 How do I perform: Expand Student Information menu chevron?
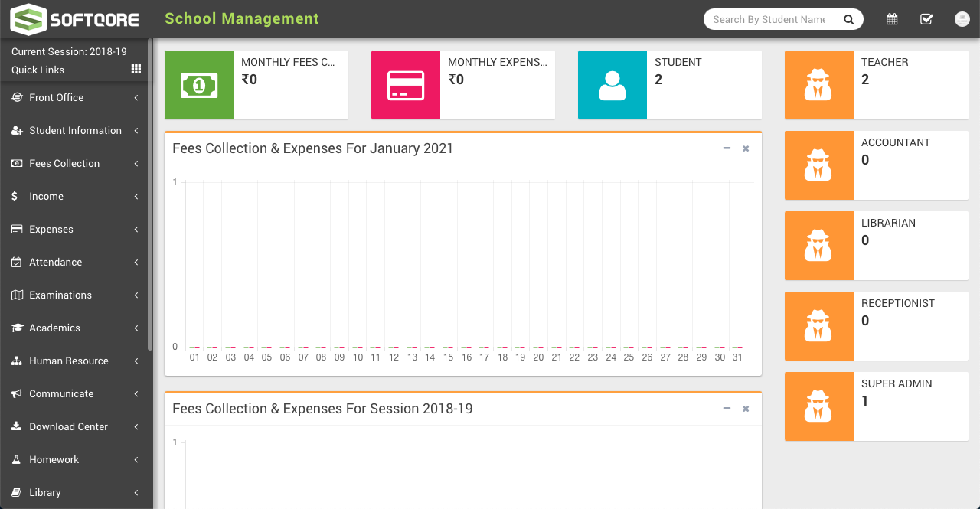click(x=136, y=130)
